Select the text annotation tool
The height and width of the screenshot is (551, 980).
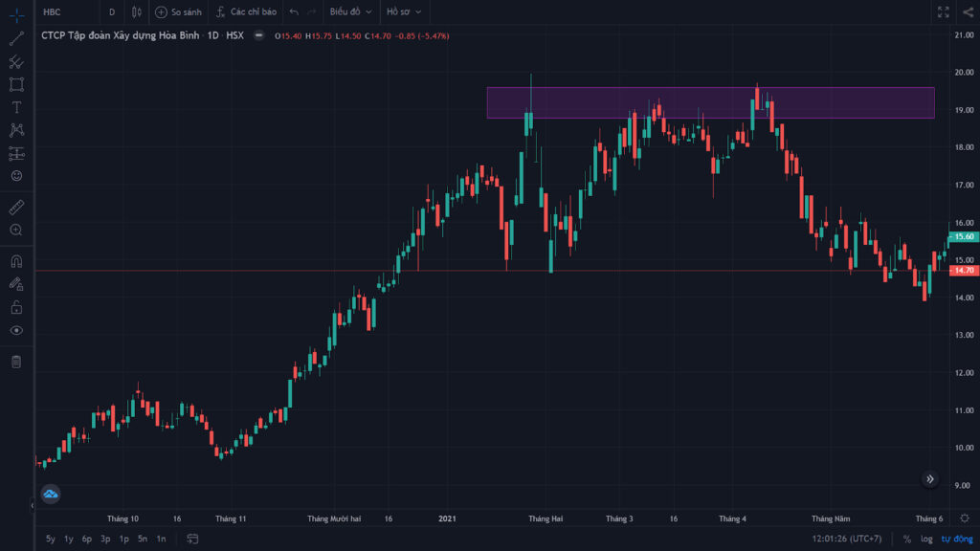coord(17,107)
